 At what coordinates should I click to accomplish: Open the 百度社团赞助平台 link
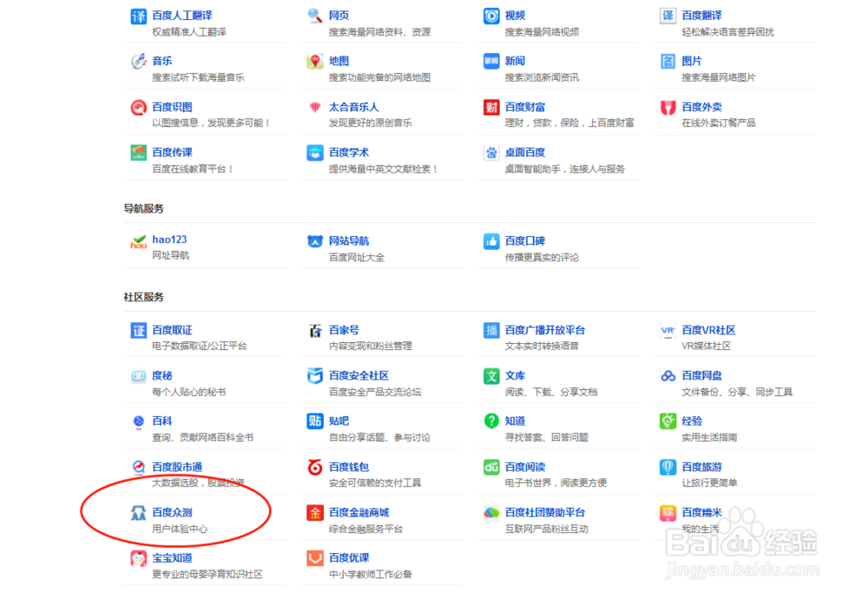[x=545, y=512]
